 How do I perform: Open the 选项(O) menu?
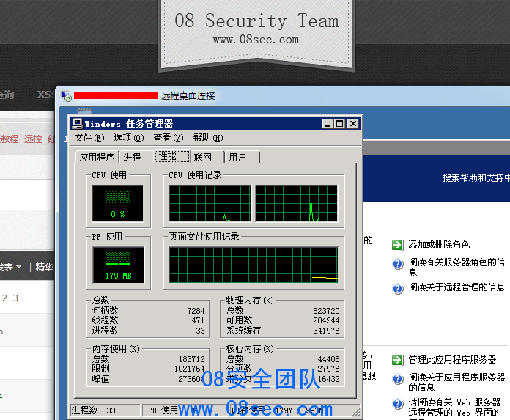click(128, 138)
